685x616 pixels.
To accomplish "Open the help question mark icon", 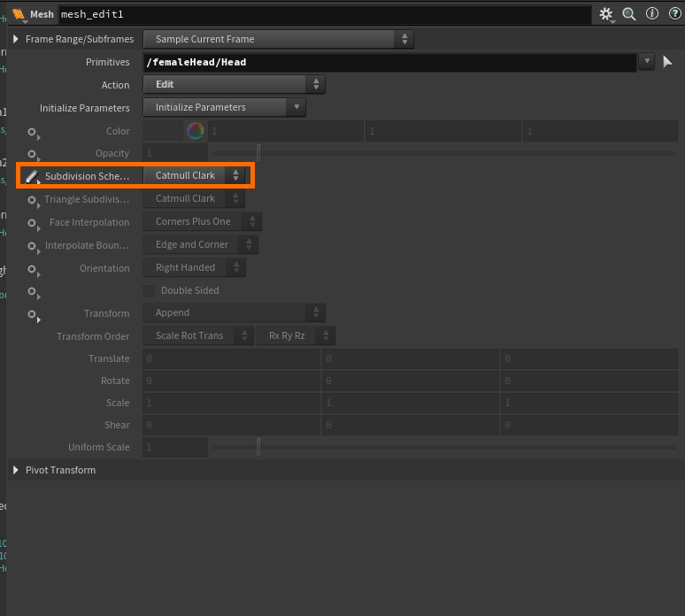I will coord(675,13).
